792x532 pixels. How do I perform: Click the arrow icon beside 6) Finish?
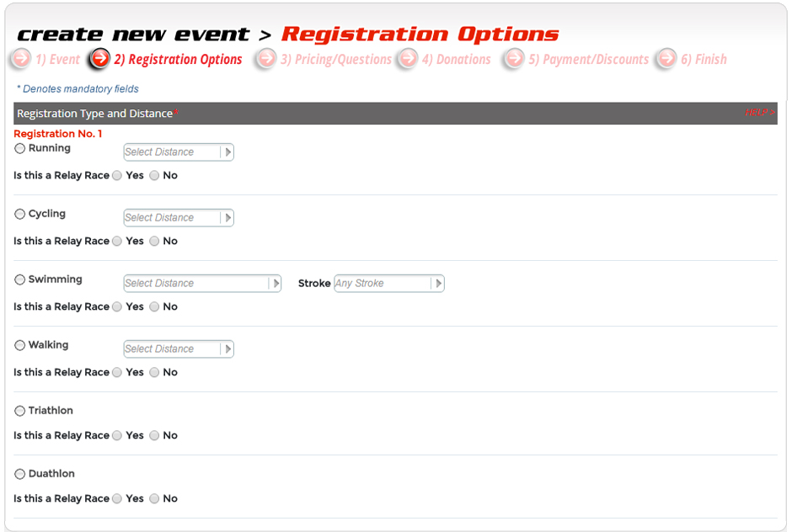(666, 59)
